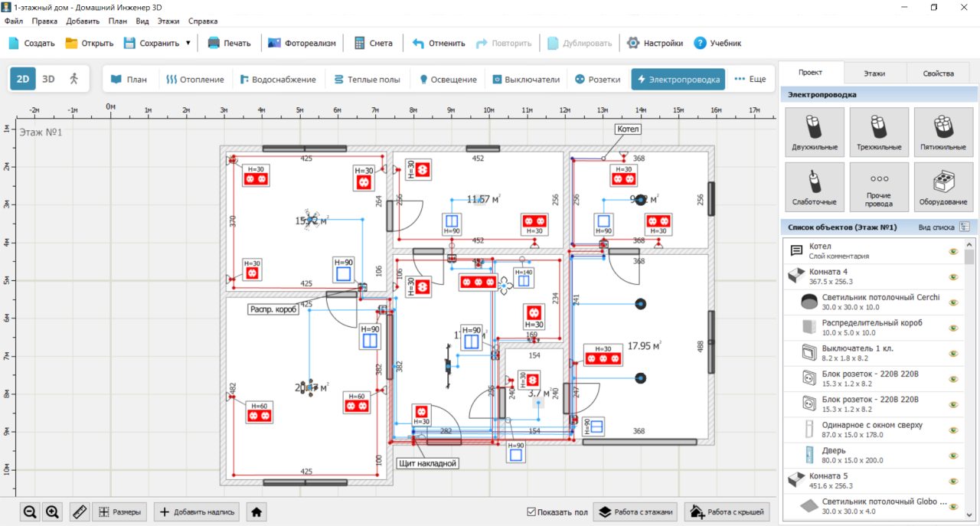Hide the Котел comment in the list
This screenshot has height=526, width=980.
[x=954, y=251]
